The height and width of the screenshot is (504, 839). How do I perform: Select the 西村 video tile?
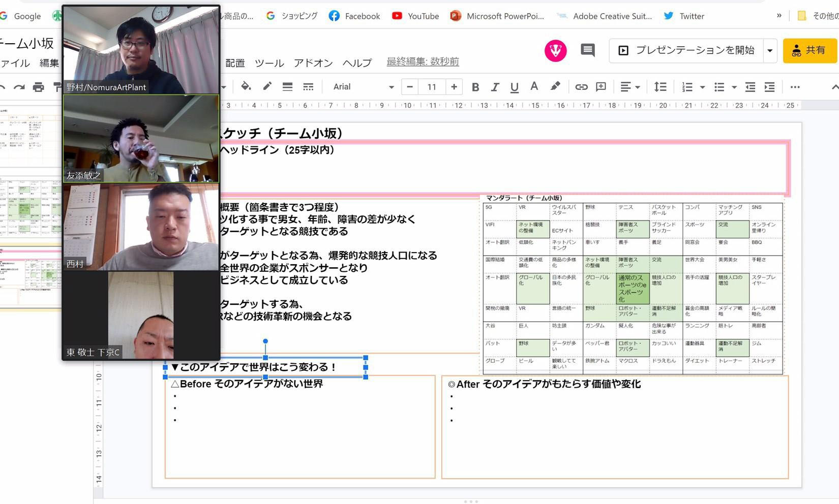click(141, 227)
